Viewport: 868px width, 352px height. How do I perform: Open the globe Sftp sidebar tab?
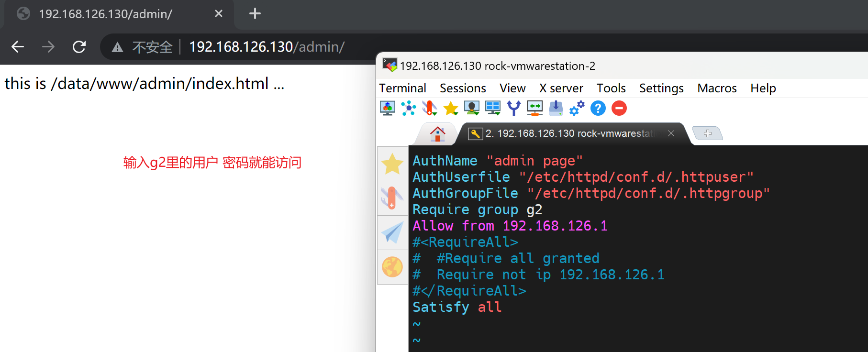(x=392, y=267)
